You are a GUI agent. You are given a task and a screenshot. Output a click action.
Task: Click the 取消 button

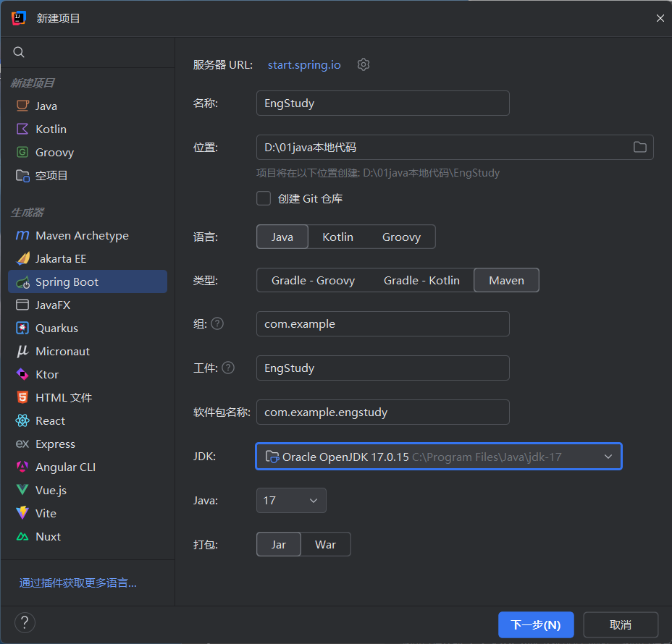point(621,624)
